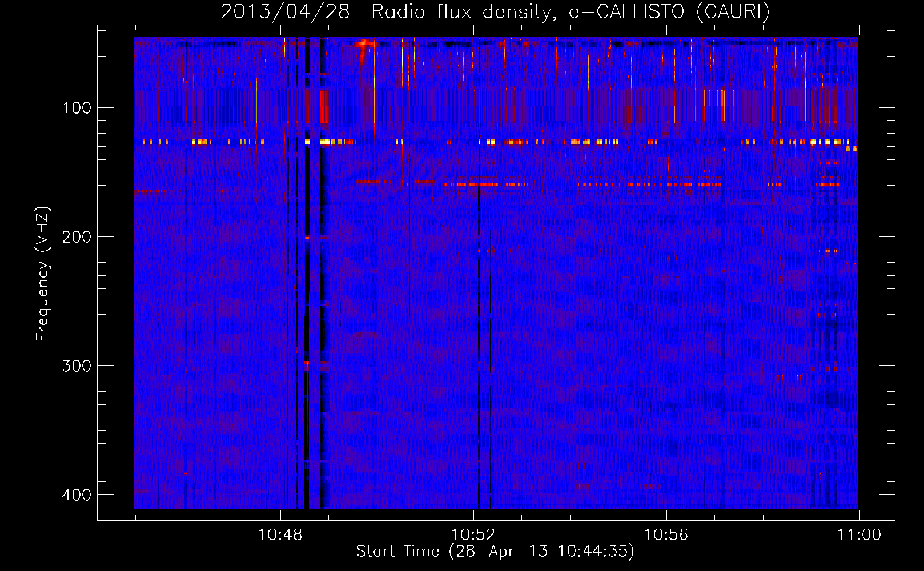Click the '11:00' time tick label
924x571 pixels.
[859, 535]
